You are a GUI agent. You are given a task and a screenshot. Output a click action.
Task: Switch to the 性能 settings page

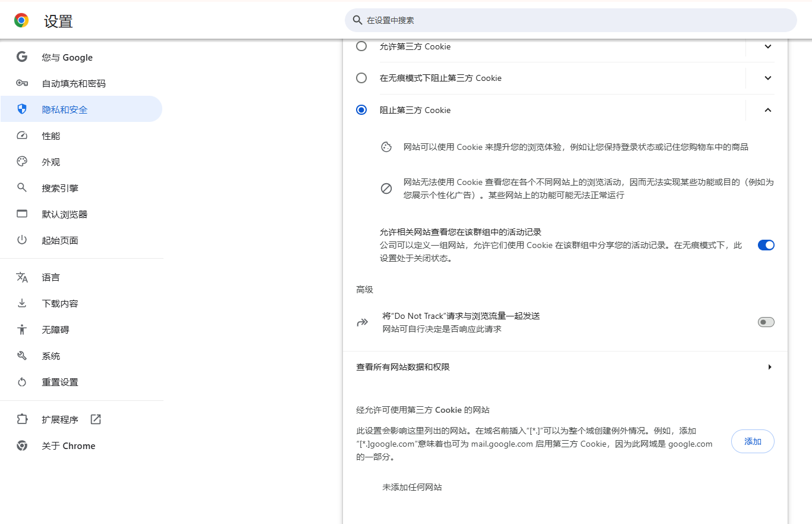[x=81, y=136]
